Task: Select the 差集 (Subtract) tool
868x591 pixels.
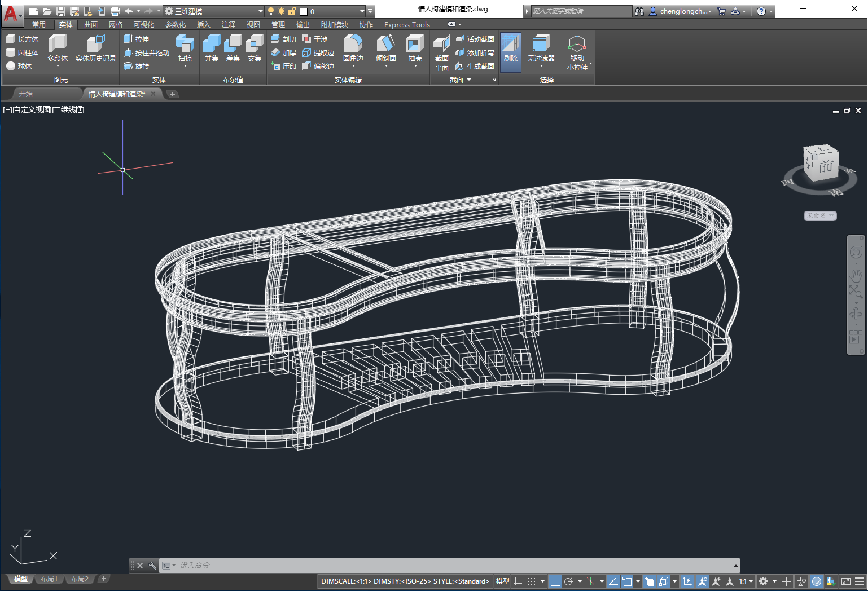Action: (233, 47)
